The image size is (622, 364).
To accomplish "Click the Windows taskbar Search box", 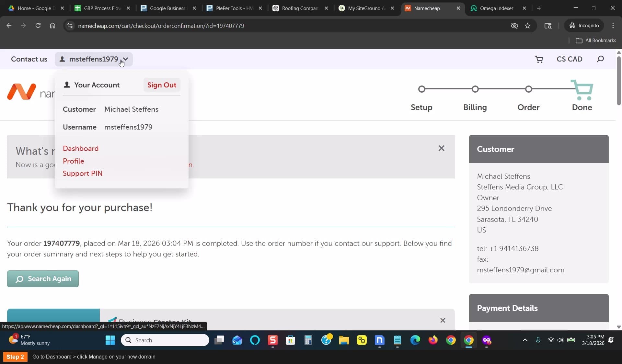I will click(165, 340).
